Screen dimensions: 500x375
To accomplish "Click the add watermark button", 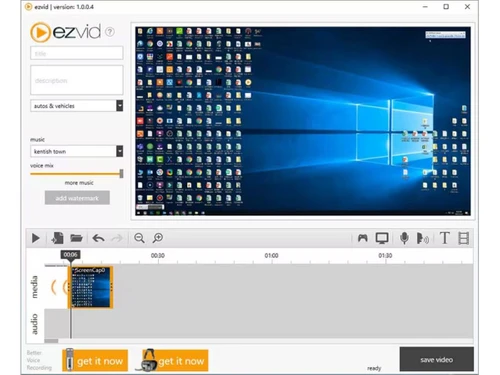I will [x=77, y=198].
